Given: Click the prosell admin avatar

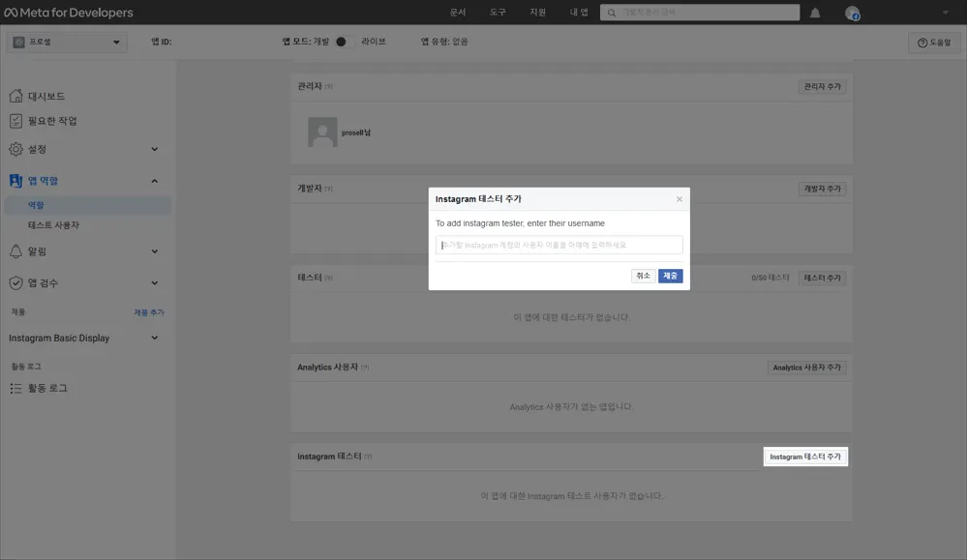Looking at the screenshot, I should click(x=322, y=132).
